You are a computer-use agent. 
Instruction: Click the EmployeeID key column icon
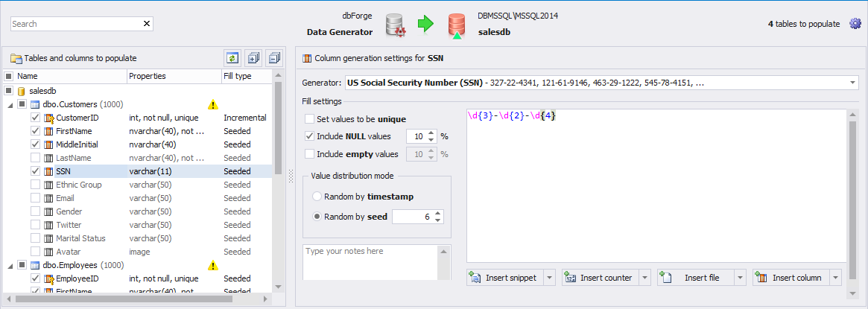[x=48, y=278]
